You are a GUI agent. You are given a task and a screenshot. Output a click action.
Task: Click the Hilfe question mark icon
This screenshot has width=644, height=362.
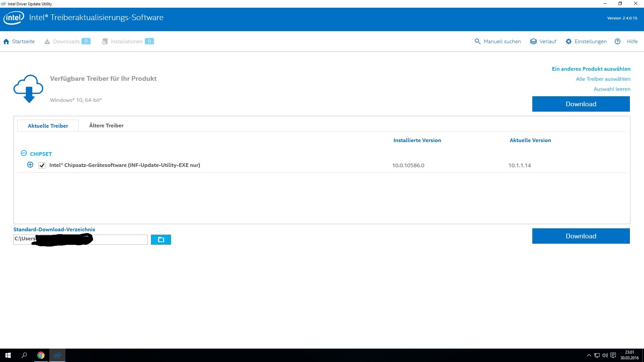click(618, 42)
